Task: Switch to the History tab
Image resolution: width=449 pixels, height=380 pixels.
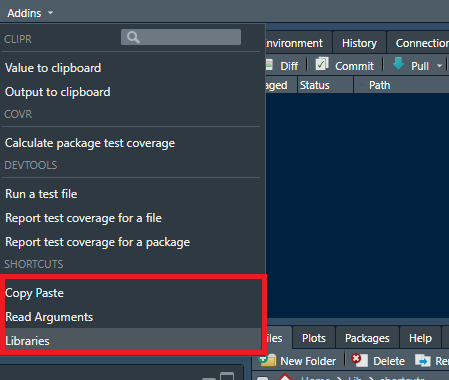Action: pyautogui.click(x=359, y=43)
